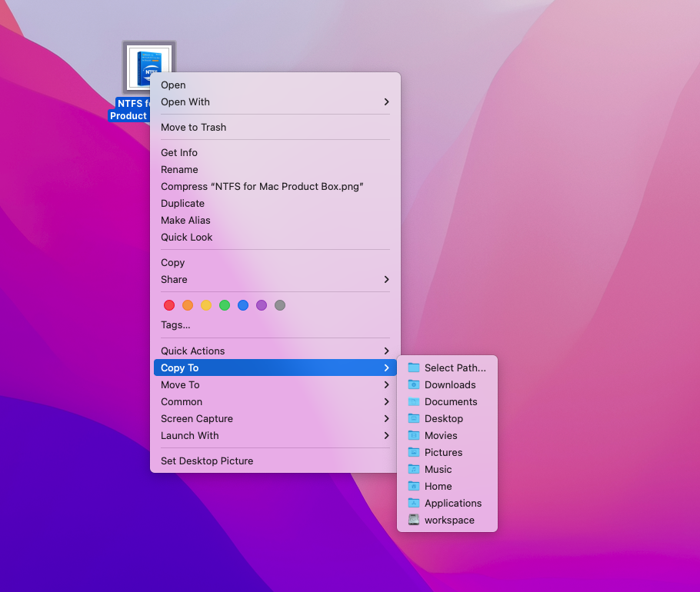700x592 pixels.
Task: Click the Applications folder icon
Action: pyautogui.click(x=414, y=503)
